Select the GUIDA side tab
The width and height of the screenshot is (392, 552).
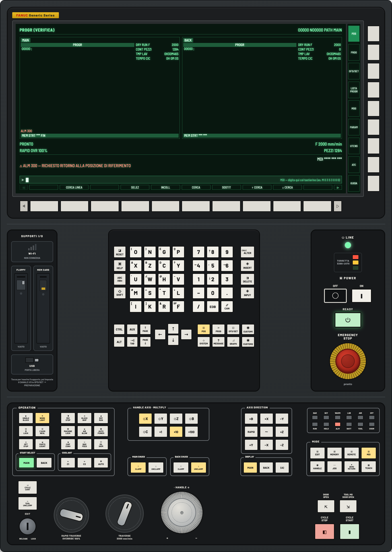pos(354,183)
